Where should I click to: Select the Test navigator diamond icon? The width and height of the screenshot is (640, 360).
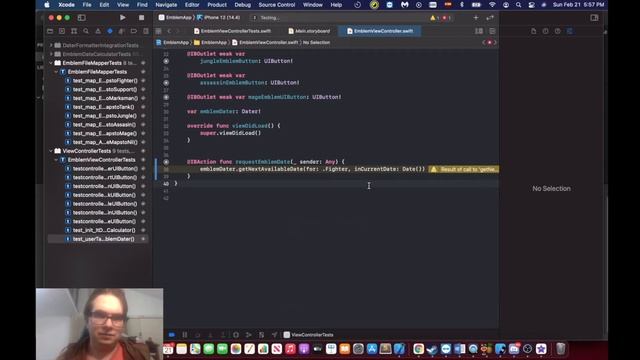110,31
